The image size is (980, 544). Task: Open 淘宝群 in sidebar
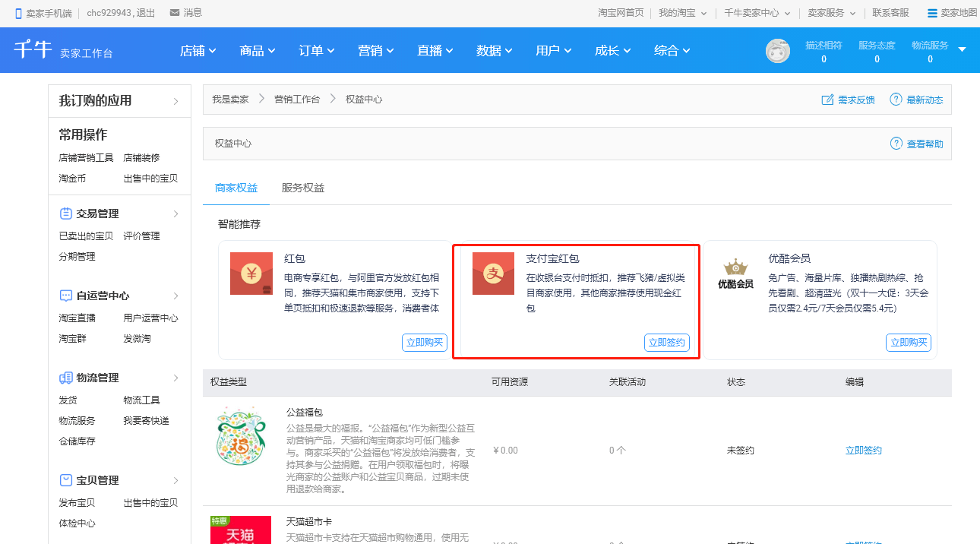pos(72,339)
